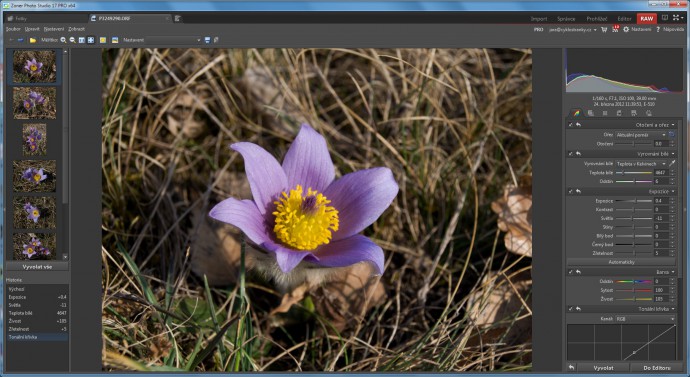
Task: Open the Ořez aspect ratio dropdown
Action: click(x=641, y=135)
